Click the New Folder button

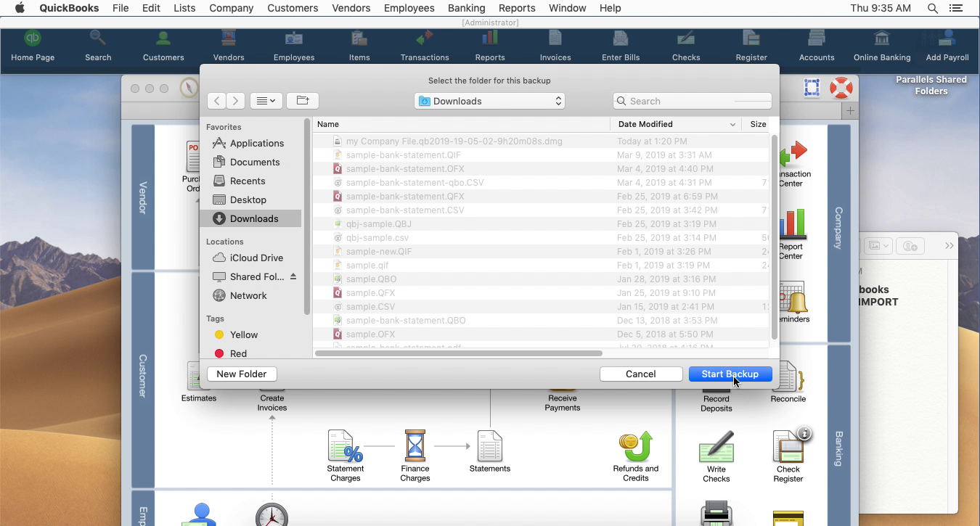(242, 374)
